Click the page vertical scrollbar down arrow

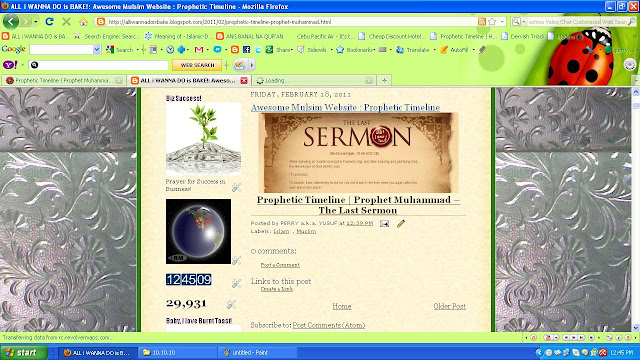636,328
